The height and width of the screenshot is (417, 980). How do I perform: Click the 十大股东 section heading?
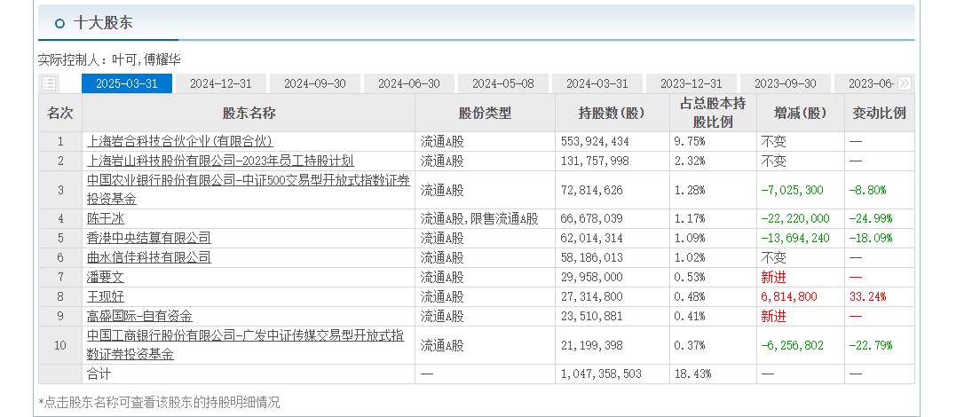click(102, 24)
